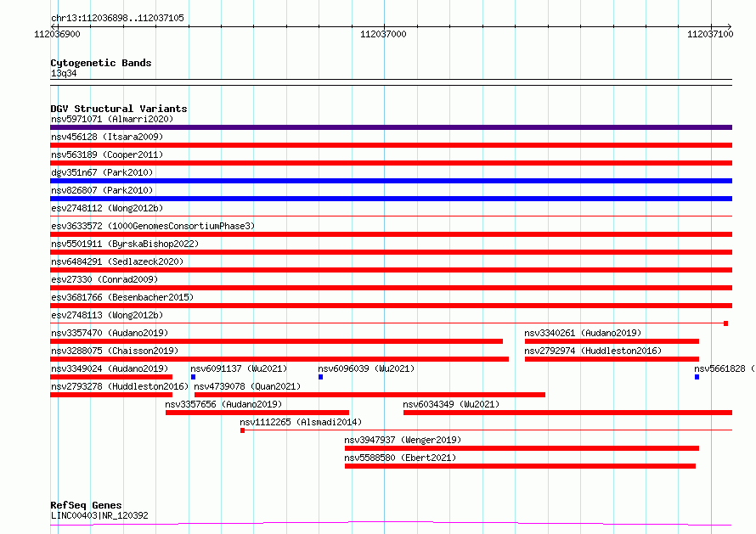Click the nsv563189 (Cooper2011) label
756x534 pixels.
[107, 155]
